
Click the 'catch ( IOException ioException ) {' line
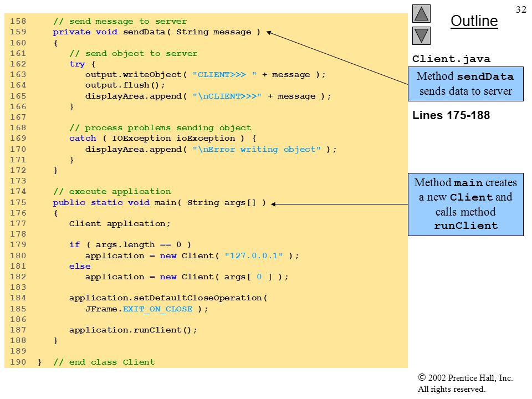[x=163, y=139]
